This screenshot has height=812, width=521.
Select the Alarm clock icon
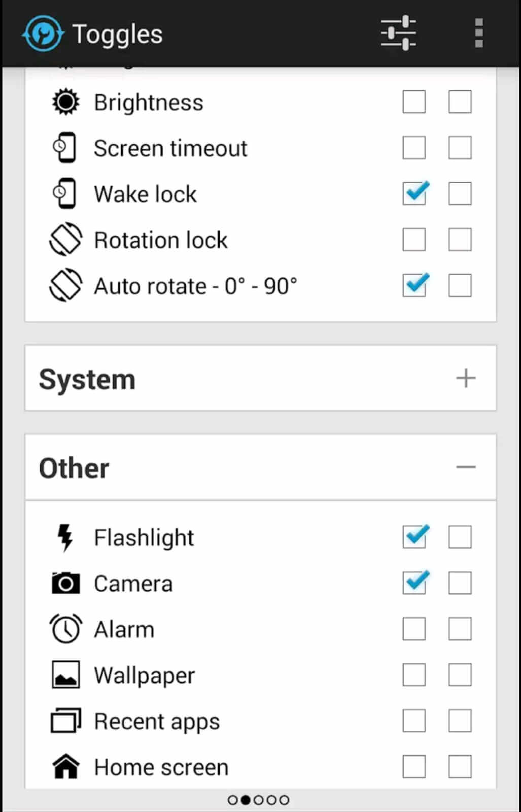(x=64, y=628)
